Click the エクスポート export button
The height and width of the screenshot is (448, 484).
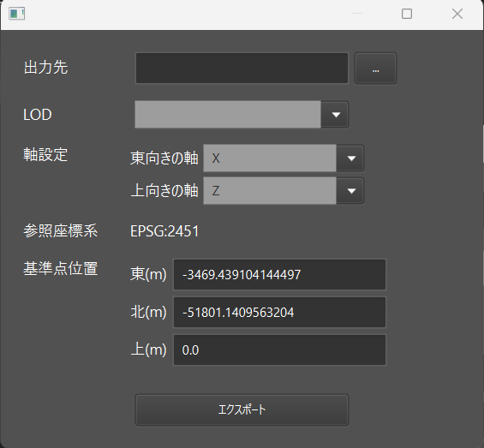click(242, 409)
